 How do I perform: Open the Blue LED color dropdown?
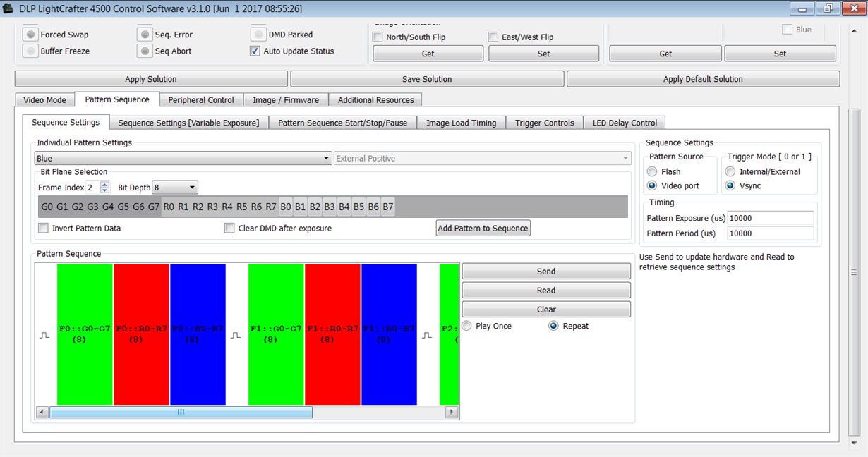pos(183,159)
